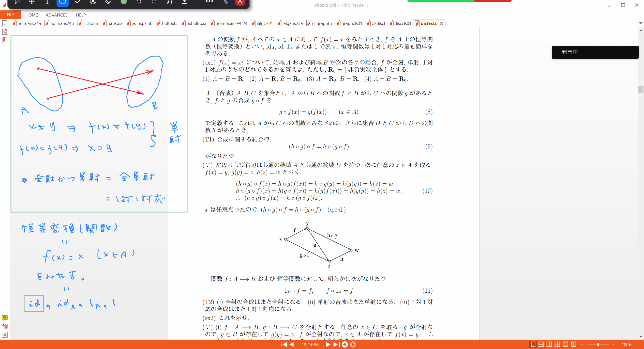
Task: Switch to the lalgcls01 document tab
Action: (262, 23)
